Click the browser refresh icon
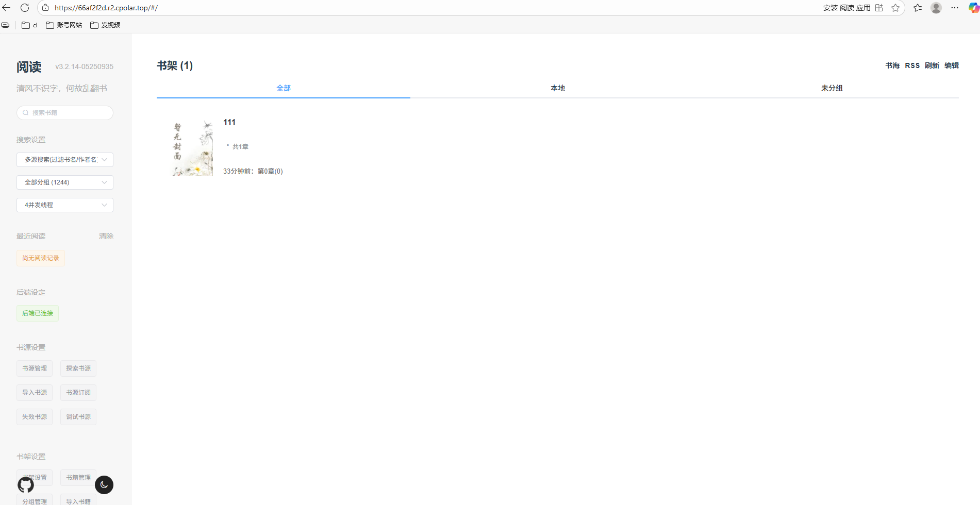 tap(25, 8)
